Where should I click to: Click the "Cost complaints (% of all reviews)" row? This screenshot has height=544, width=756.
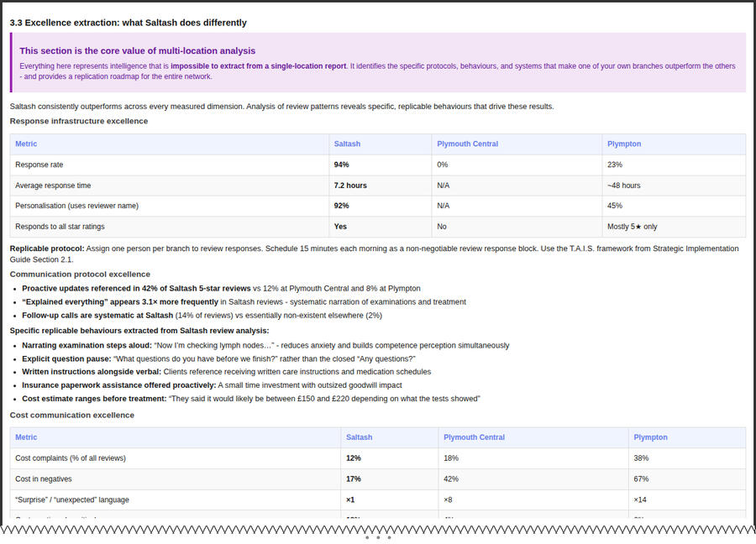point(71,458)
